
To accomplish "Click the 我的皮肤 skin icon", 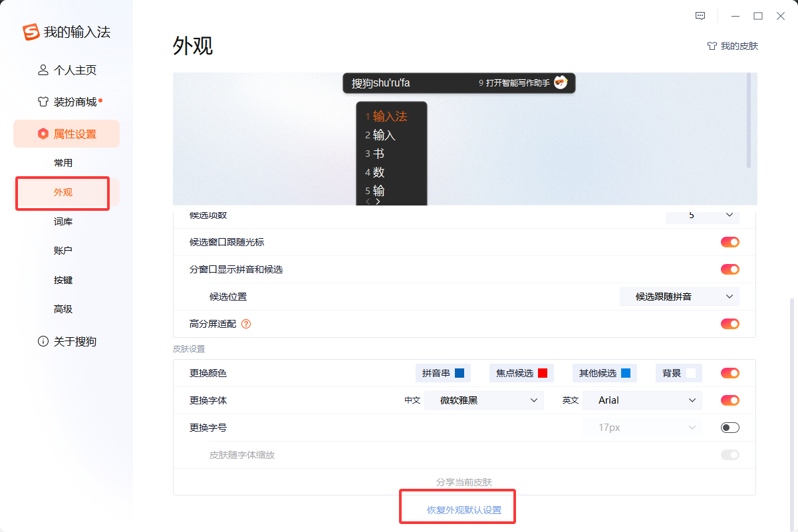I will coord(712,46).
